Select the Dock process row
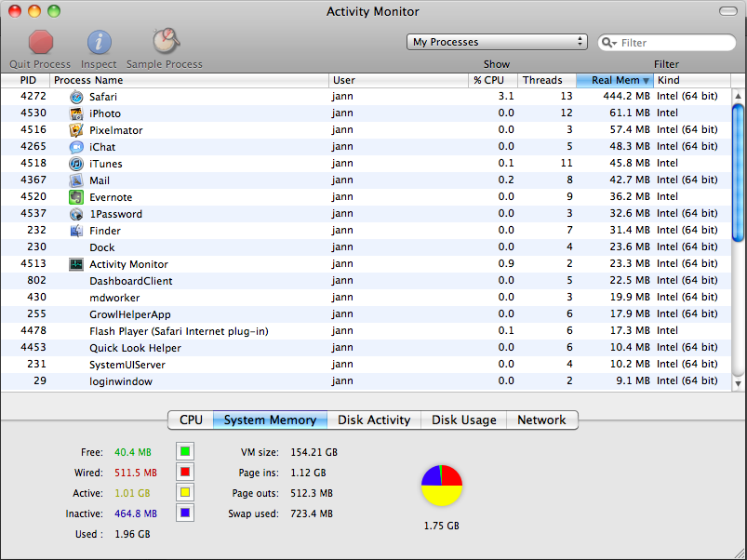The height and width of the screenshot is (560, 747). [366, 247]
